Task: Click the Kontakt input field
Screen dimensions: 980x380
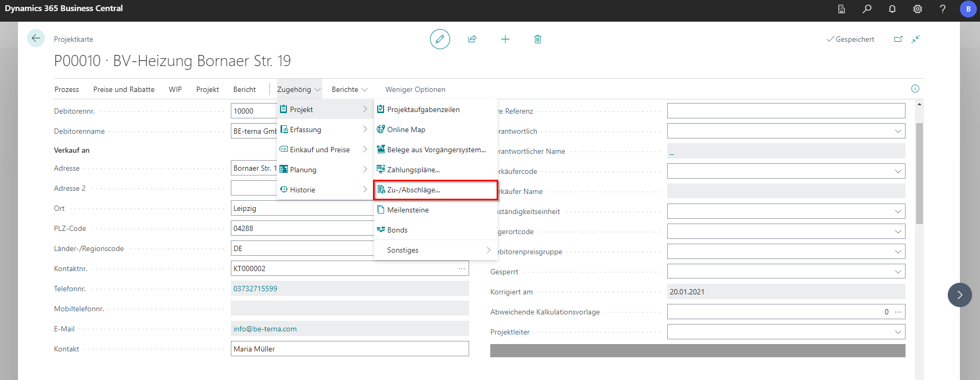Action: (x=349, y=349)
